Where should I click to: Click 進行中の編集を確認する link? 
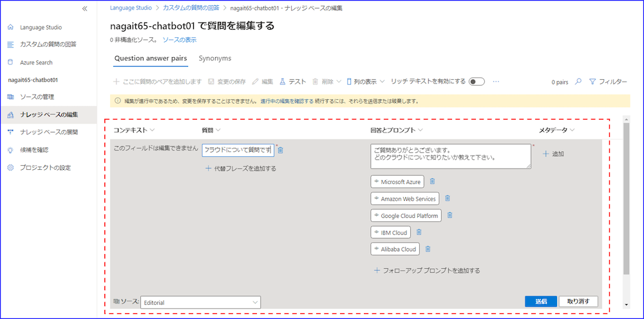click(287, 101)
